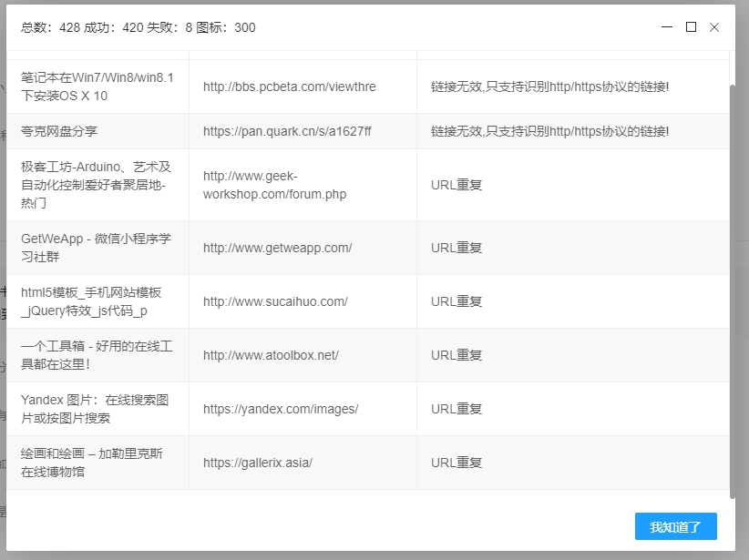
Task: Select the 极客工坊-Arduino title cell
Action: [97, 185]
